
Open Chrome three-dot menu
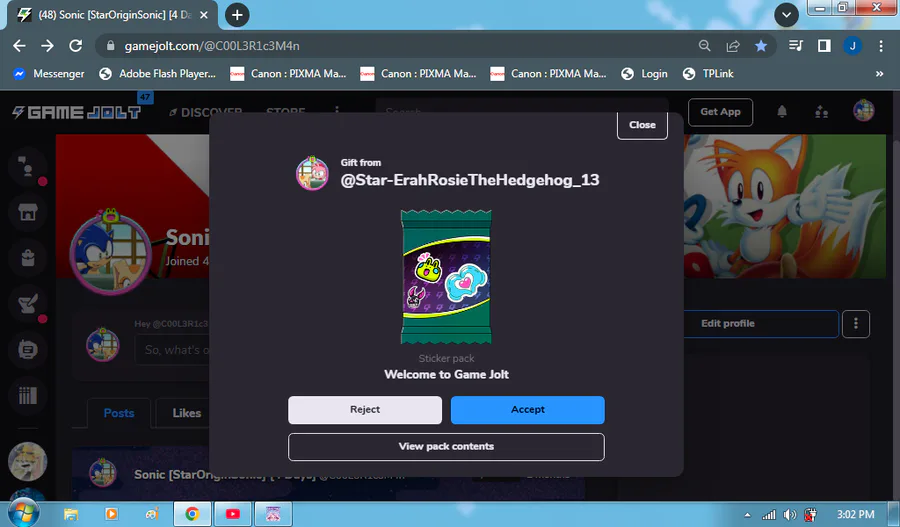point(881,46)
